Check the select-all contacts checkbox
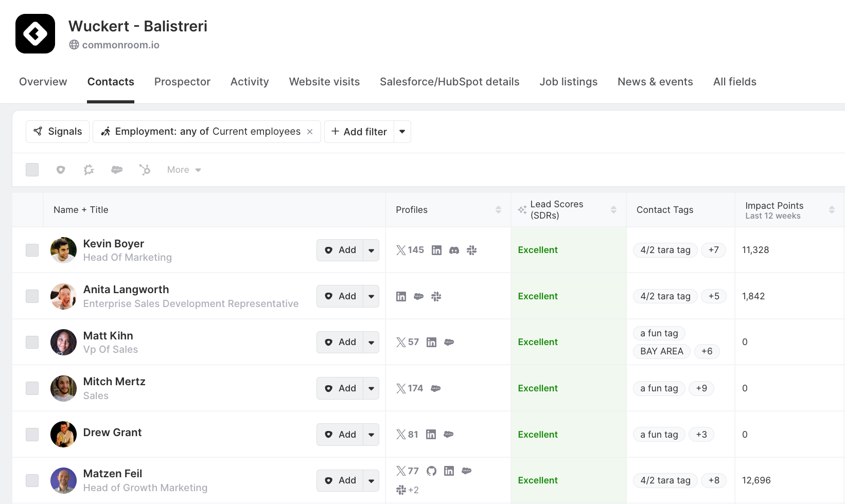The image size is (845, 504). tap(32, 170)
